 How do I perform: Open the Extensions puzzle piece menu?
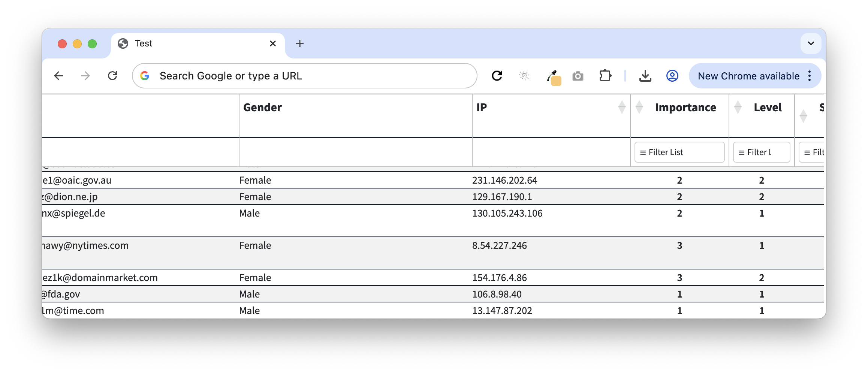(605, 76)
